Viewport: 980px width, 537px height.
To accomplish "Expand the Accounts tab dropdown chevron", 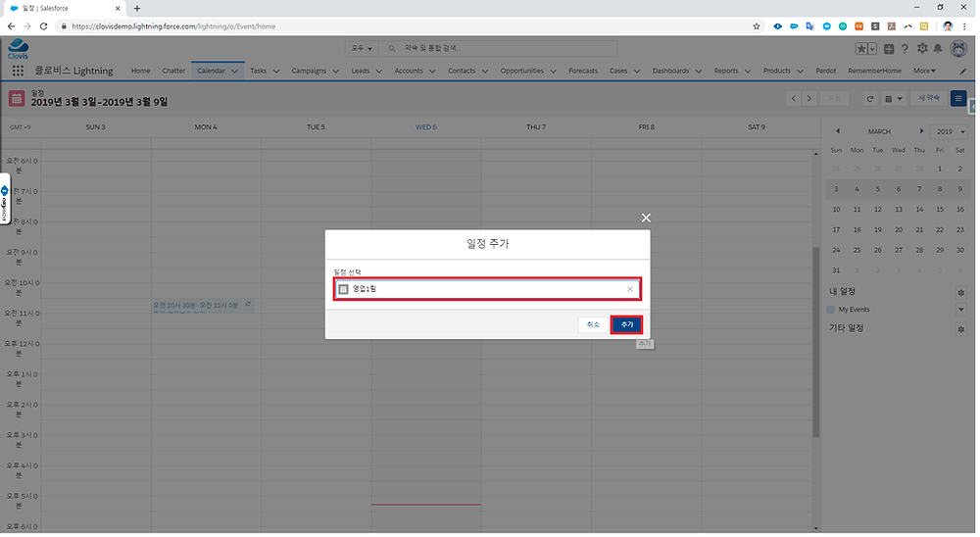I will [x=434, y=72].
